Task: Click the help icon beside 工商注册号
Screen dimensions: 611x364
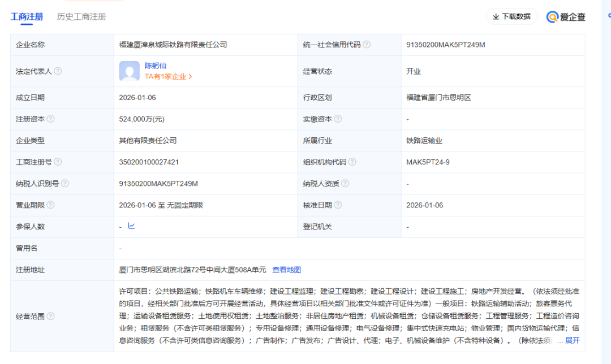Action: [58, 162]
